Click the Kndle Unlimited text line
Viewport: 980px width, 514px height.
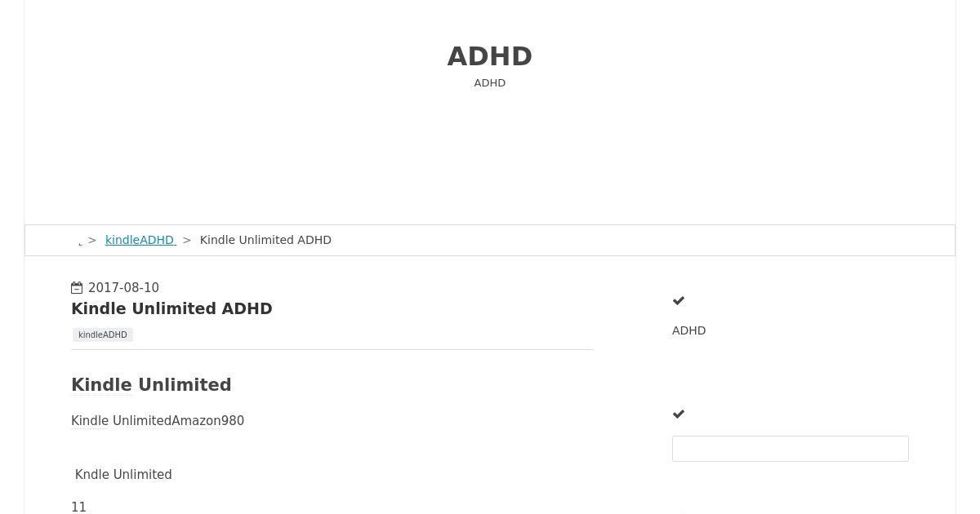(x=123, y=475)
